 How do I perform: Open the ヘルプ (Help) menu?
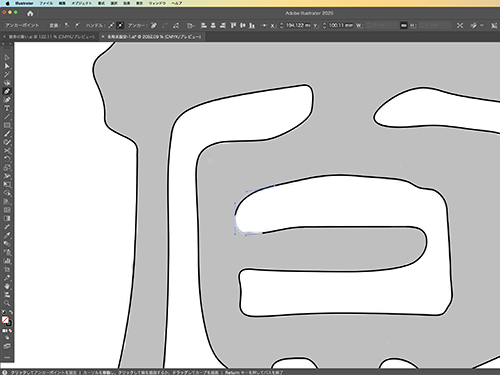point(177,3)
